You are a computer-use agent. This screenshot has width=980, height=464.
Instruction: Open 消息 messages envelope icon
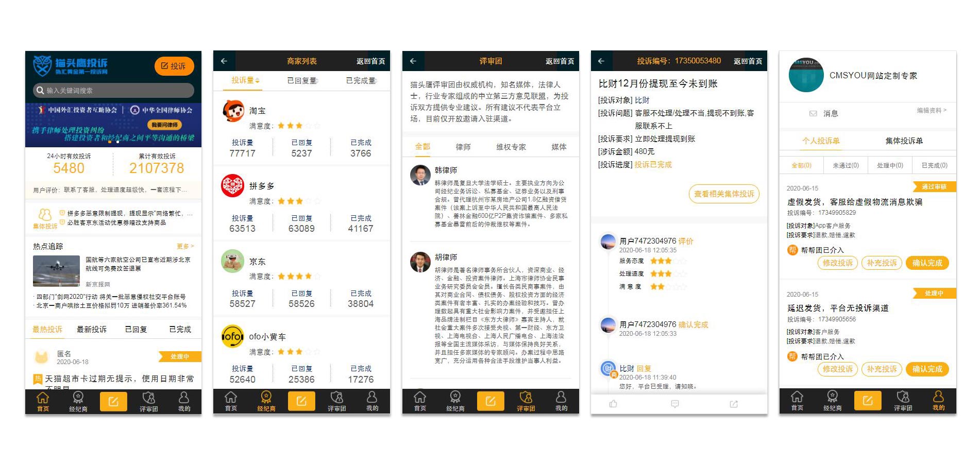click(813, 114)
